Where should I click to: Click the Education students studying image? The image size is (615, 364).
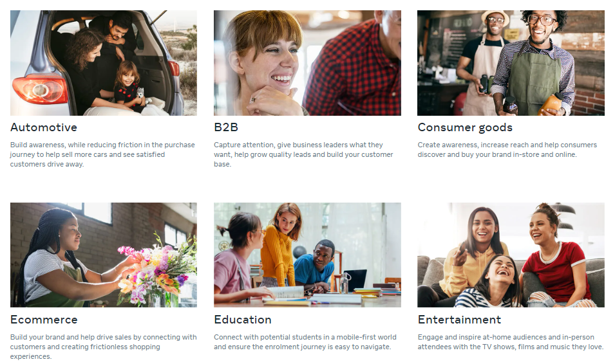click(x=307, y=255)
